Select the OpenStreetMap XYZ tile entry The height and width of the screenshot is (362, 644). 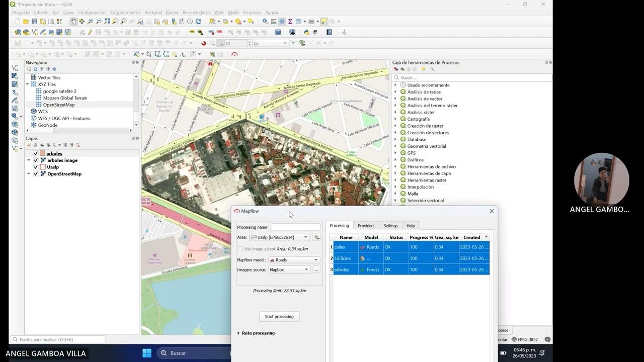pos(58,105)
